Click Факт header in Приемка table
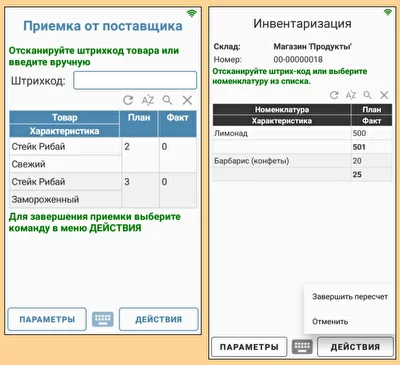 178,124
